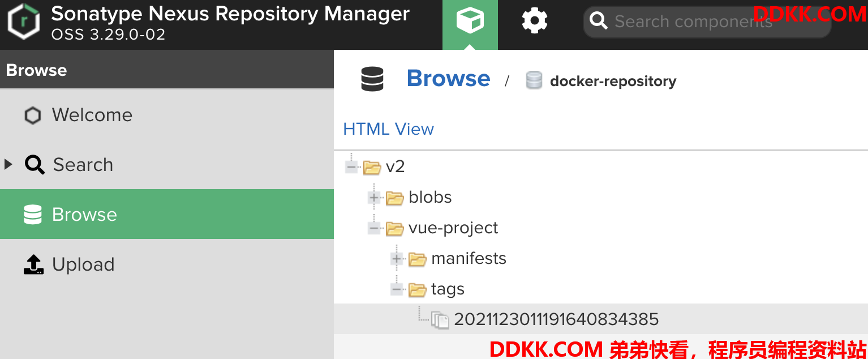Click the Upload tray icon in sidebar

point(33,264)
